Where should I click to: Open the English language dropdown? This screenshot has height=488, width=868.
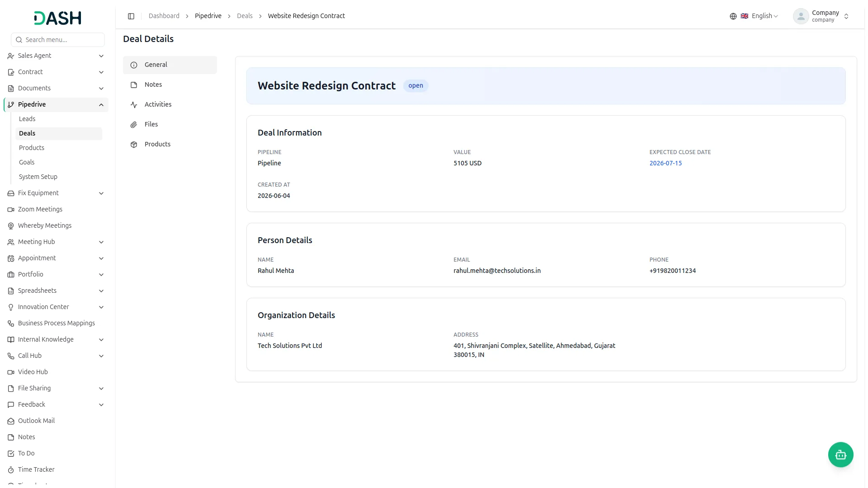click(x=759, y=16)
